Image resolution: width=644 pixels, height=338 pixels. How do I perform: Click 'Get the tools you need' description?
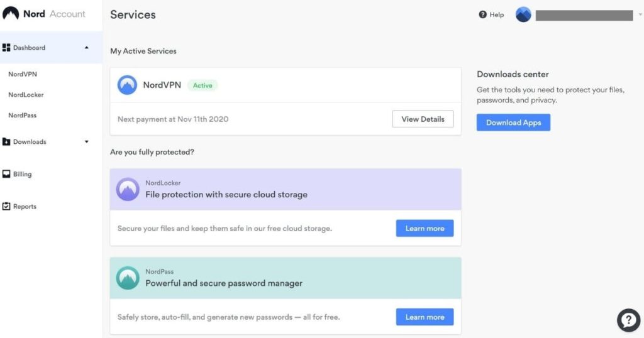550,95
